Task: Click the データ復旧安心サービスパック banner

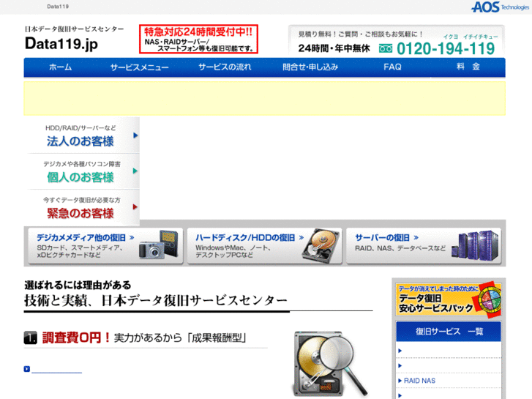Action: [449, 299]
